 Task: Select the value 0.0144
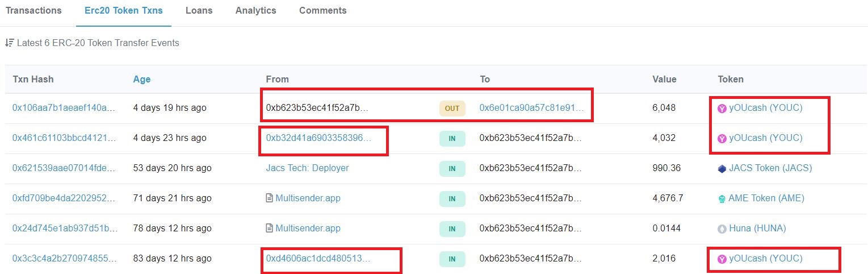point(666,228)
